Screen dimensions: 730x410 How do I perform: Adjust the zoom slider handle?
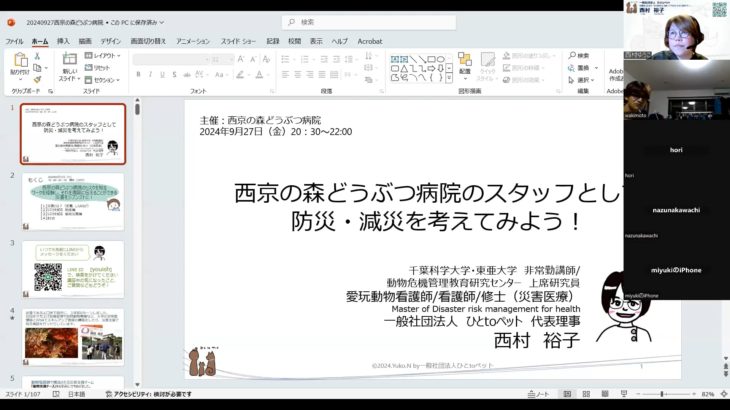pyautogui.click(x=662, y=394)
